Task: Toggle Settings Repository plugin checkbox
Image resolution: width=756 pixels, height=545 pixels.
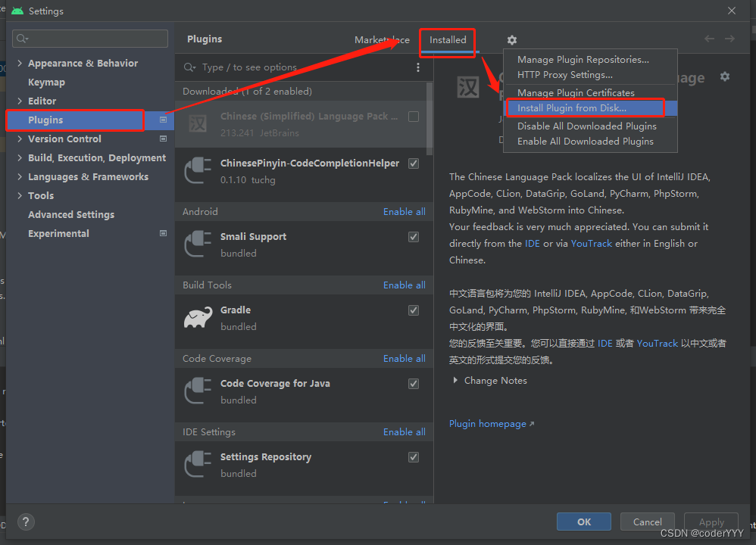Action: point(413,457)
